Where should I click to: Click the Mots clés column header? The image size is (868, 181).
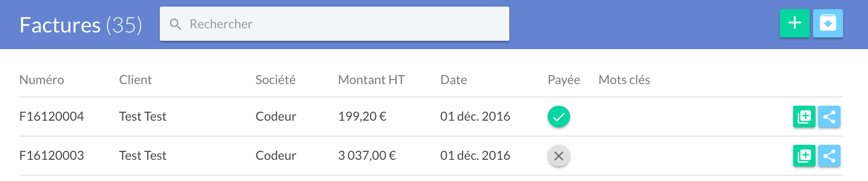coord(624,79)
